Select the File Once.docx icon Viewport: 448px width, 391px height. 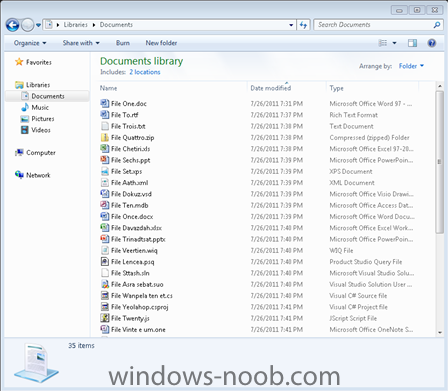point(105,216)
